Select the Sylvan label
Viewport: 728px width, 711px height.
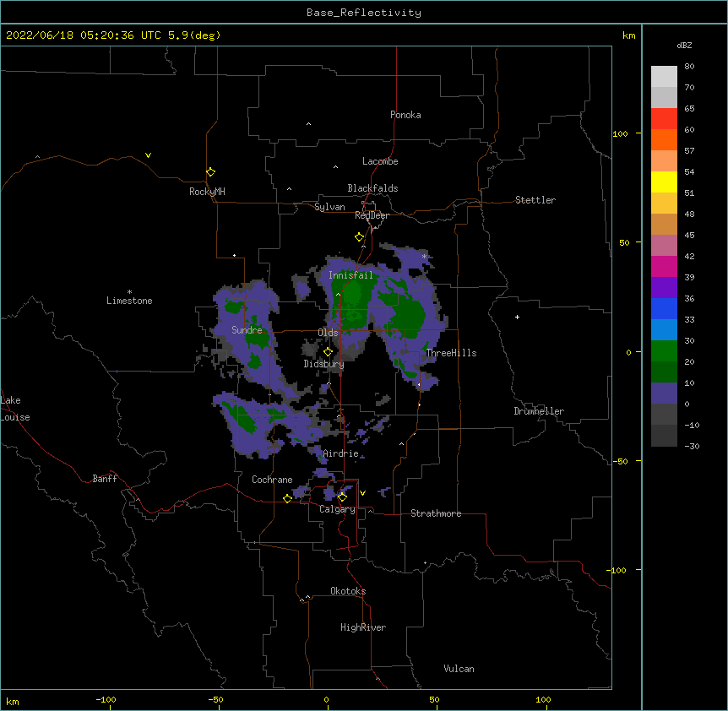[x=329, y=207]
